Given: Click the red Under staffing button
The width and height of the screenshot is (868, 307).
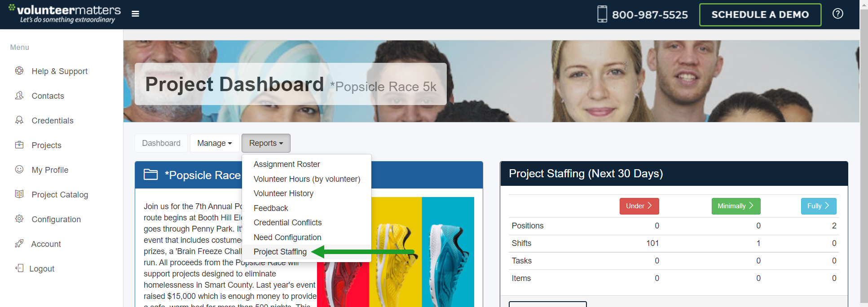Looking at the screenshot, I should point(639,206).
